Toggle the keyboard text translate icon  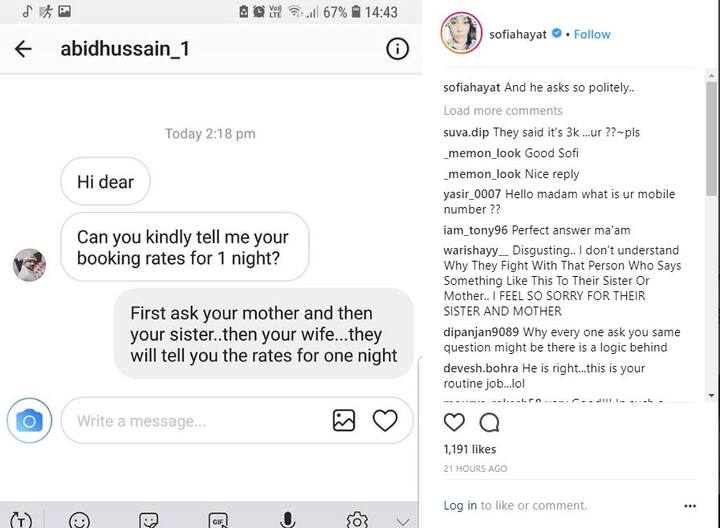(20, 520)
